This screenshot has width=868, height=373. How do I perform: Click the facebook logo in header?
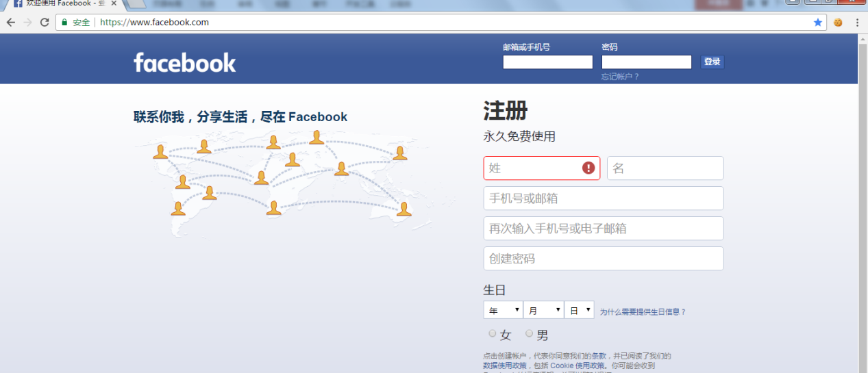[x=185, y=63]
